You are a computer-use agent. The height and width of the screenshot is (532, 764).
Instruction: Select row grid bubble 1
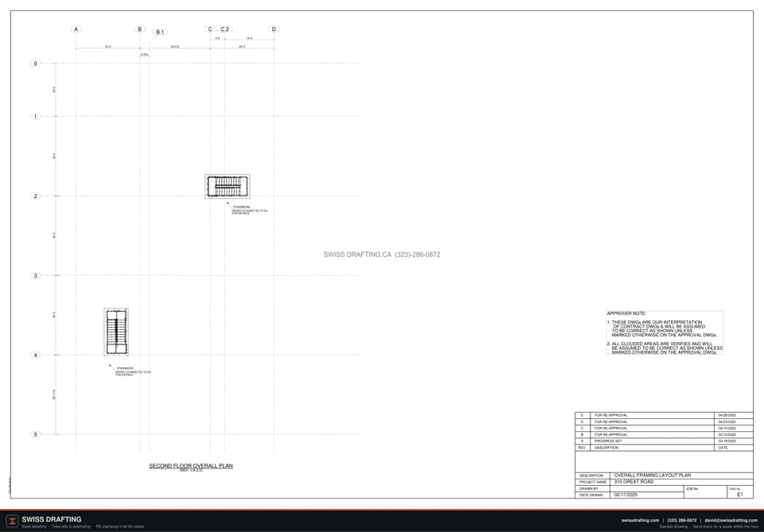pyautogui.click(x=35, y=116)
